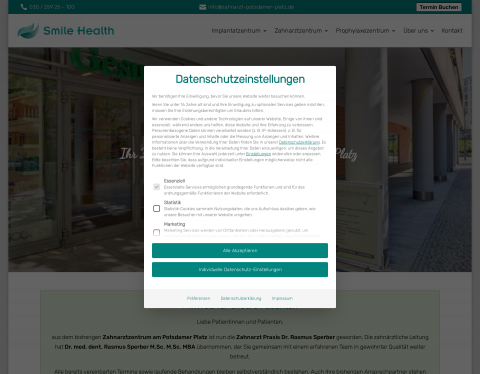Toggle the Essenziell checkbox
The width and height of the screenshot is (480, 374).
[x=156, y=187]
